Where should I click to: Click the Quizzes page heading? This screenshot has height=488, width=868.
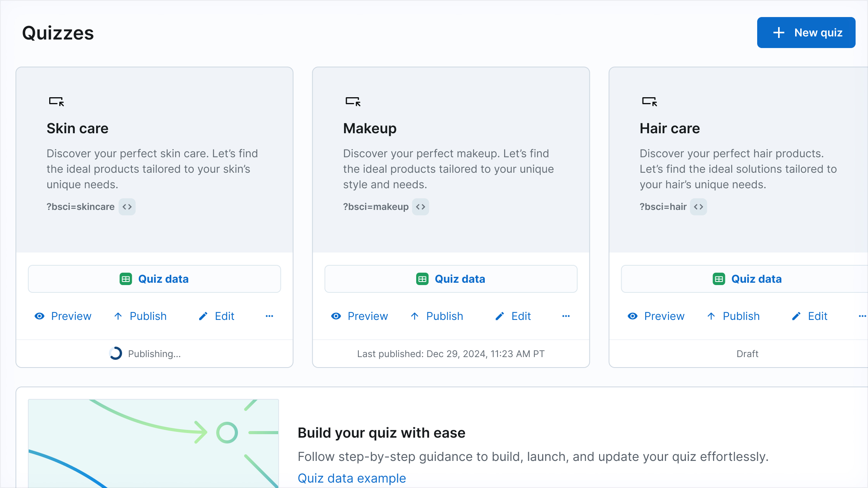pos(58,33)
